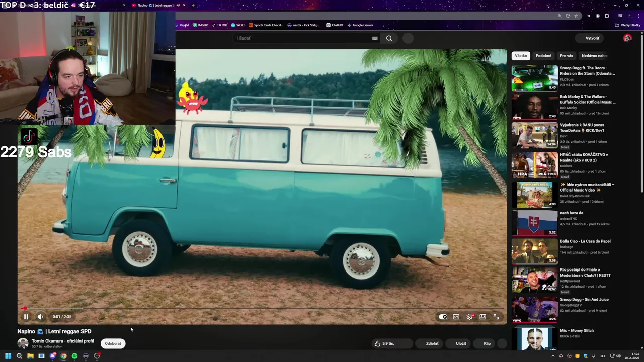Select the Všetko filter chip
644x362 pixels.
(521, 56)
